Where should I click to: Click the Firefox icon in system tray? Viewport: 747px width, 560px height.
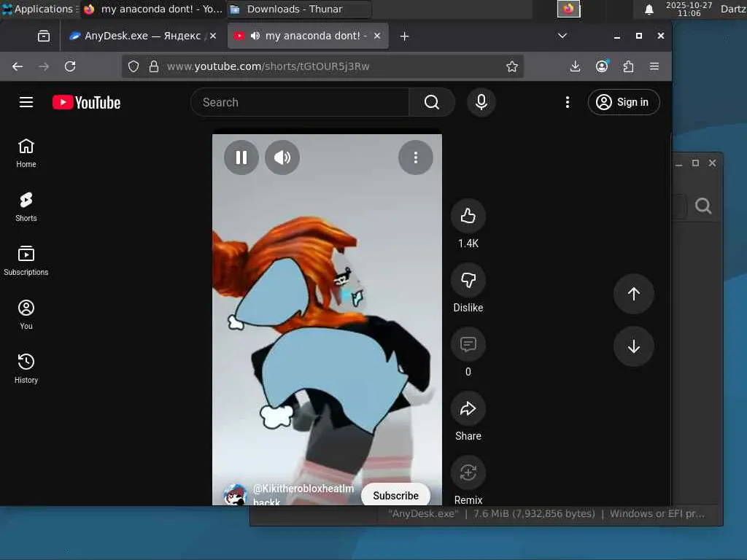click(568, 9)
